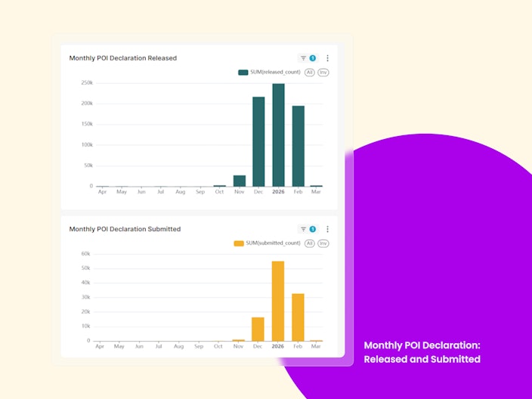Image resolution: width=532 pixels, height=399 pixels.
Task: Click Inv legend button in Submitted chart
Action: point(323,243)
